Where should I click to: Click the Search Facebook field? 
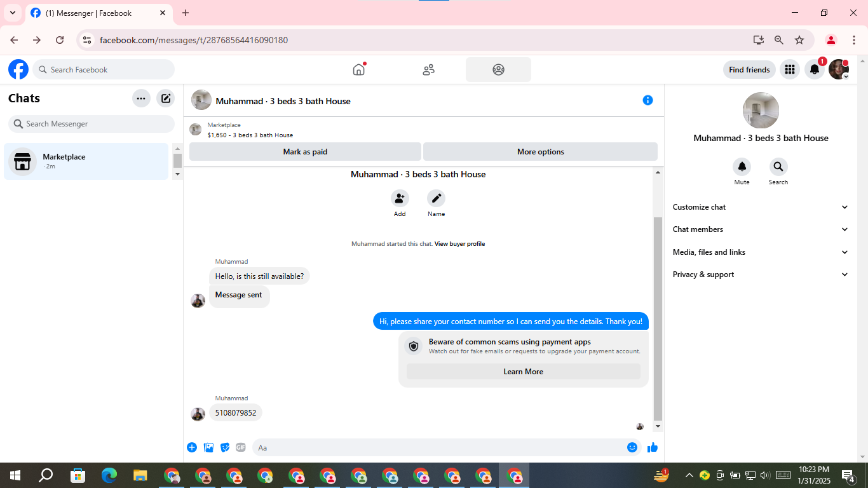click(104, 69)
